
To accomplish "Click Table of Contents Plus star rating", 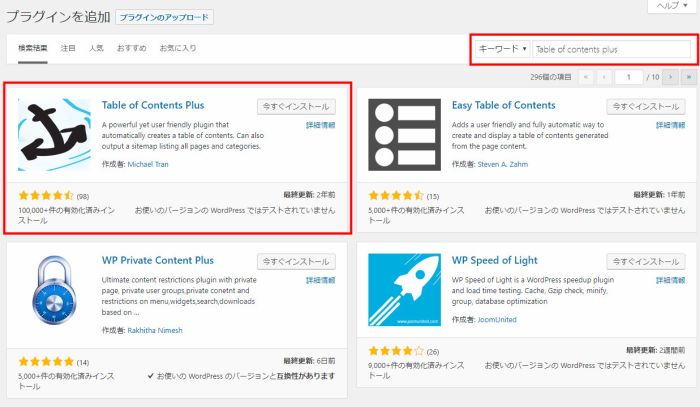I will click(46, 195).
